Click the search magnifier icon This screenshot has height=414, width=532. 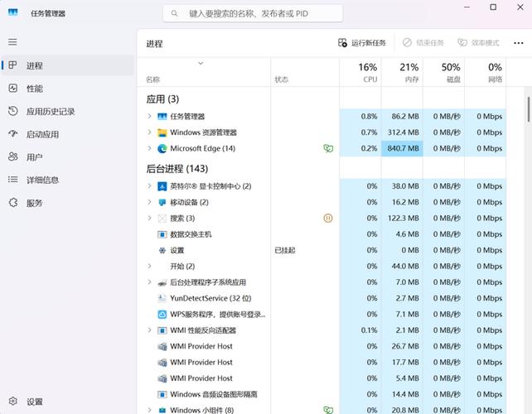pyautogui.click(x=174, y=13)
